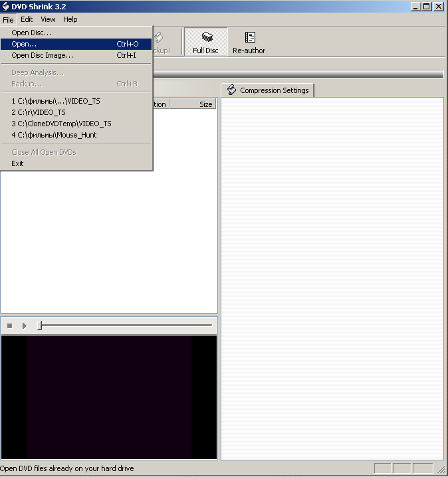Play preview with the play button

point(25,326)
